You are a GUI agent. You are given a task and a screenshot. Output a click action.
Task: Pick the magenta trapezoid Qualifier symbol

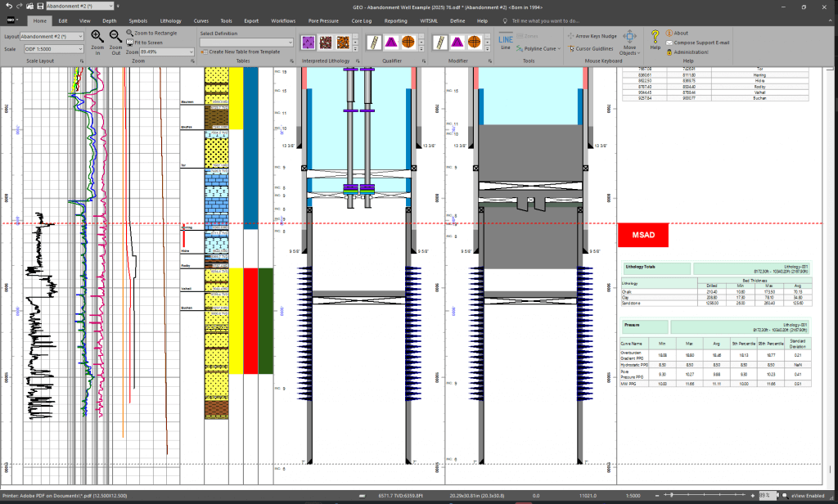pyautogui.click(x=391, y=43)
